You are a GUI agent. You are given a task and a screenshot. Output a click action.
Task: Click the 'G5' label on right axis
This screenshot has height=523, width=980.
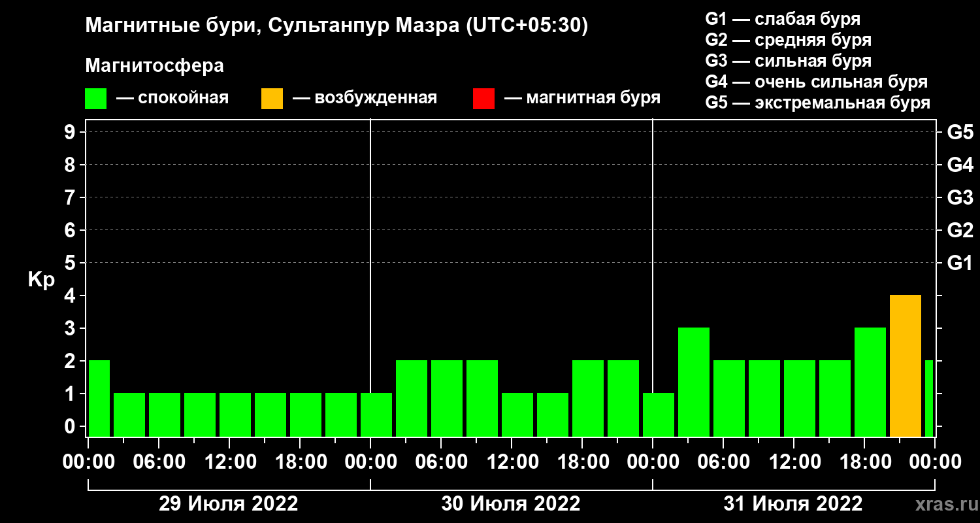(x=960, y=132)
